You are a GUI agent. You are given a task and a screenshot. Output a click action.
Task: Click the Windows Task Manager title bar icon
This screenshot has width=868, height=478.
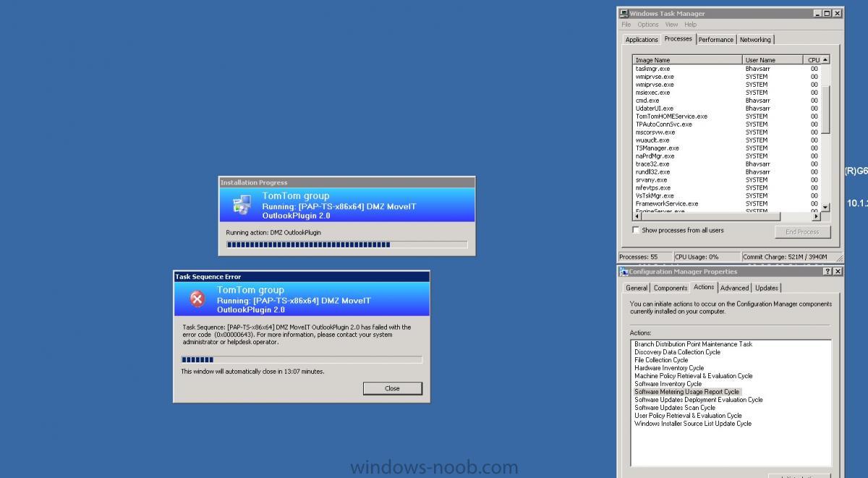tap(624, 13)
